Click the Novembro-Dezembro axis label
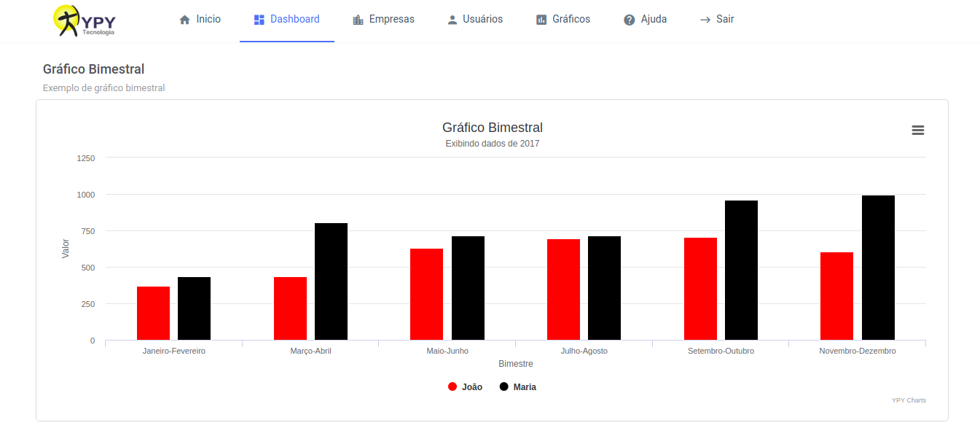The width and height of the screenshot is (980, 447). (858, 351)
